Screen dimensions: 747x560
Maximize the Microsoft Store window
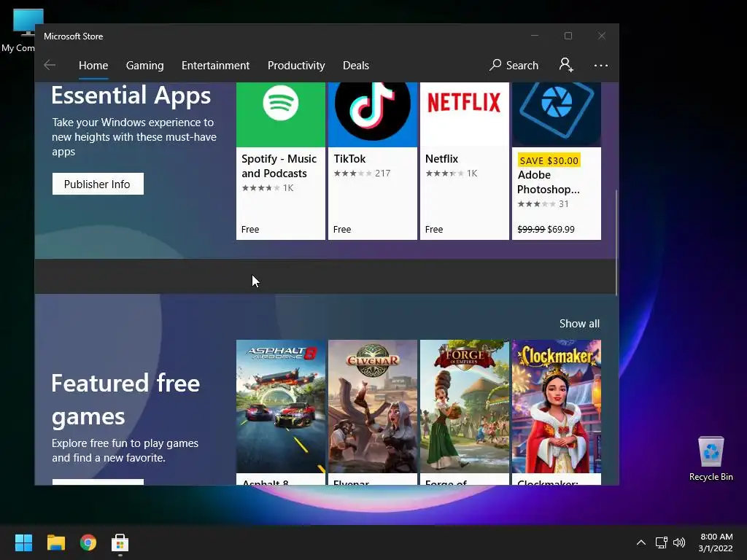pyautogui.click(x=568, y=36)
